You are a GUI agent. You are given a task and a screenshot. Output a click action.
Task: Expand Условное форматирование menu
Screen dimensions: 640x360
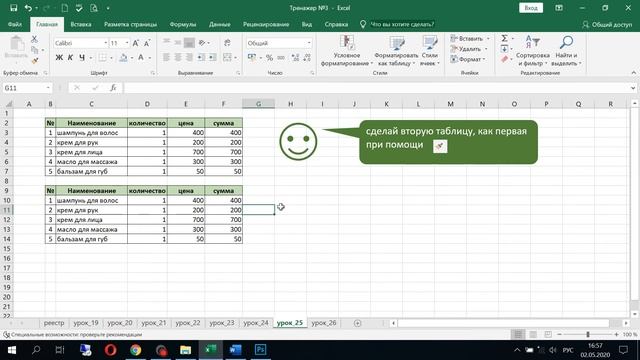[347, 51]
